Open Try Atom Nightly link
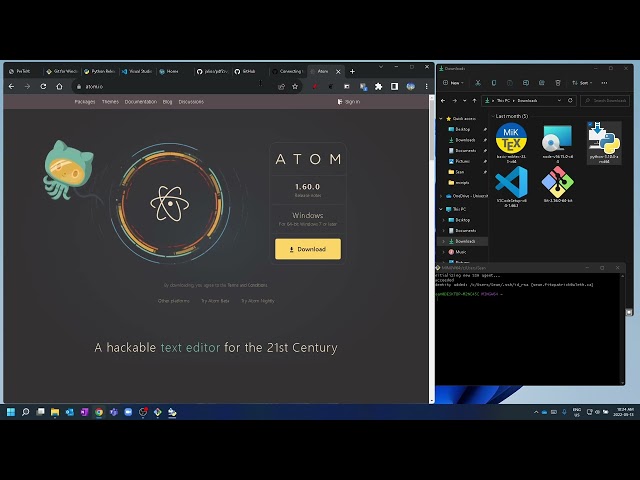This screenshot has height=480, width=640. (258, 301)
